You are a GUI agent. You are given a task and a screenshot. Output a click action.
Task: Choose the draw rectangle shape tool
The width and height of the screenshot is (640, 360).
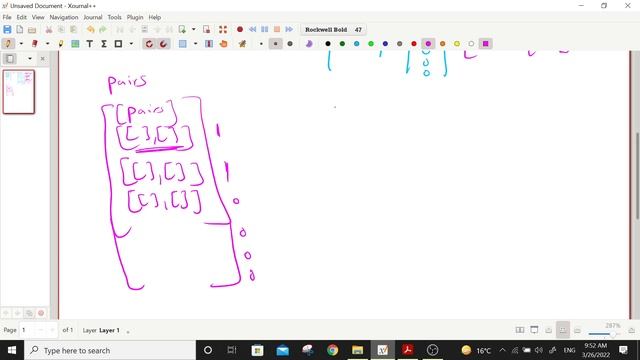[x=118, y=44]
